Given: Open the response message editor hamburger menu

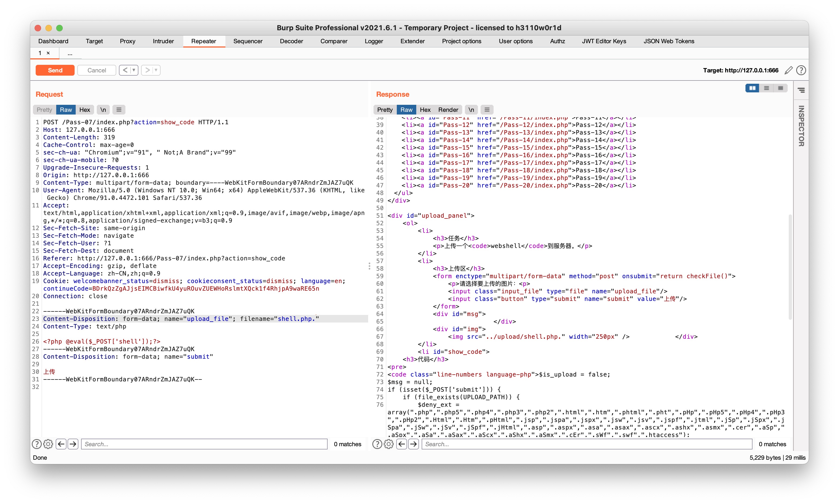Looking at the screenshot, I should pyautogui.click(x=487, y=110).
